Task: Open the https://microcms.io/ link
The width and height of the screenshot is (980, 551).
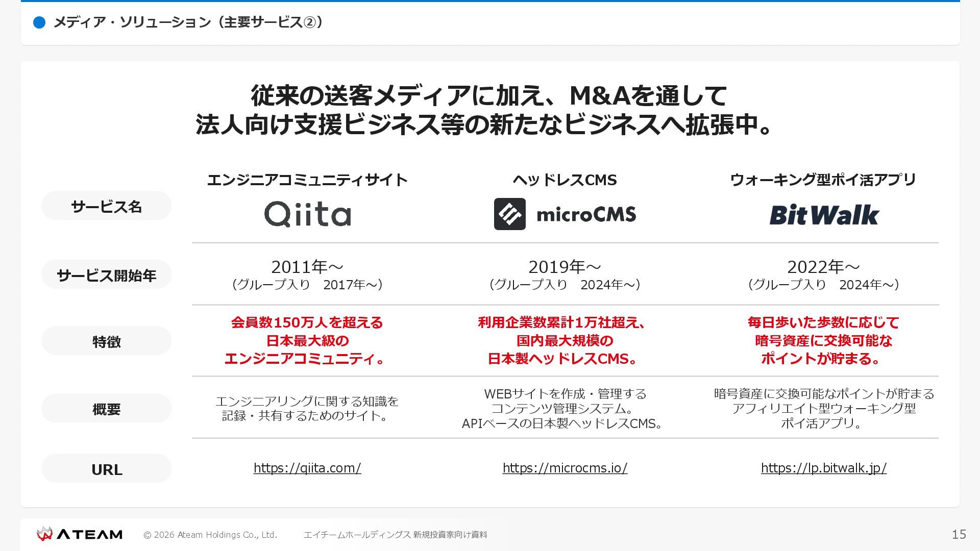Action: pos(565,468)
